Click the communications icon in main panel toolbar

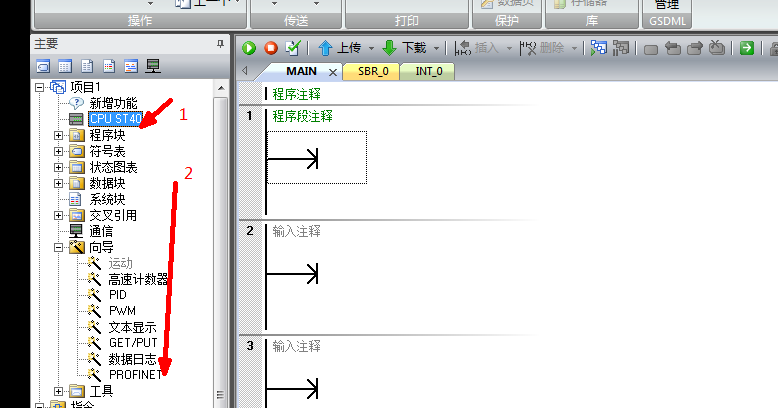153,67
